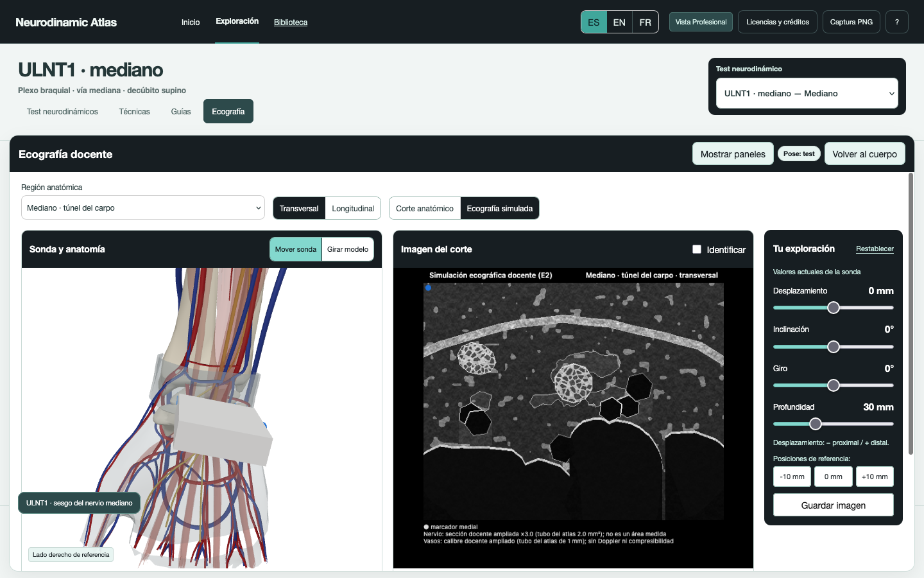Screen dimensions: 924x578
Task: Switch to Ecografía simulada view
Action: (x=500, y=208)
